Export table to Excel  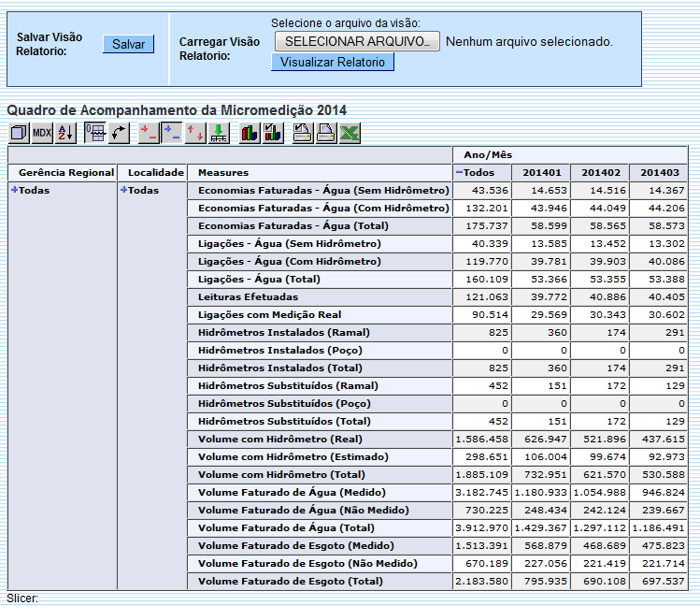coord(350,133)
